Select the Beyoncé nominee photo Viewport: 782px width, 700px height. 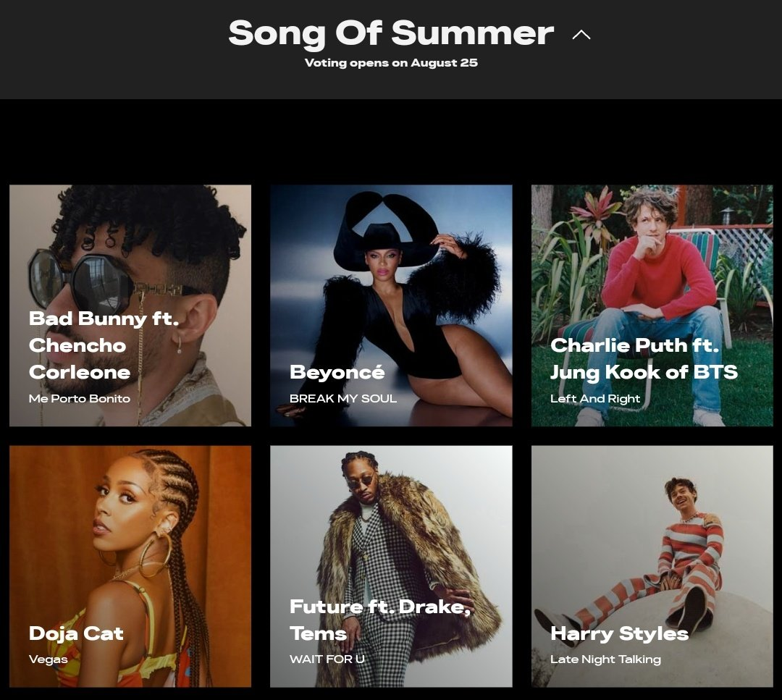click(391, 305)
